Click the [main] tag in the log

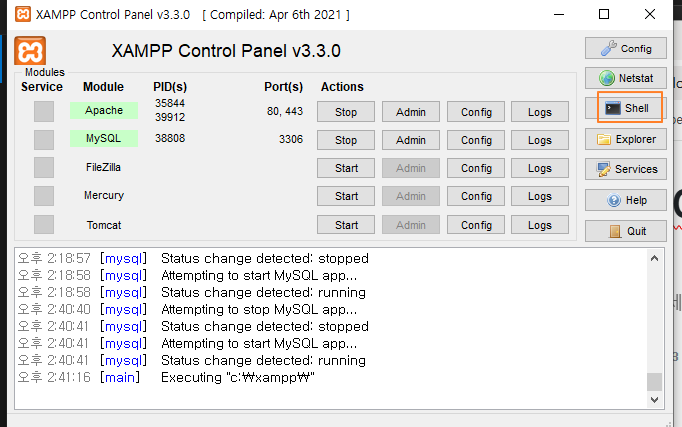click(120, 377)
